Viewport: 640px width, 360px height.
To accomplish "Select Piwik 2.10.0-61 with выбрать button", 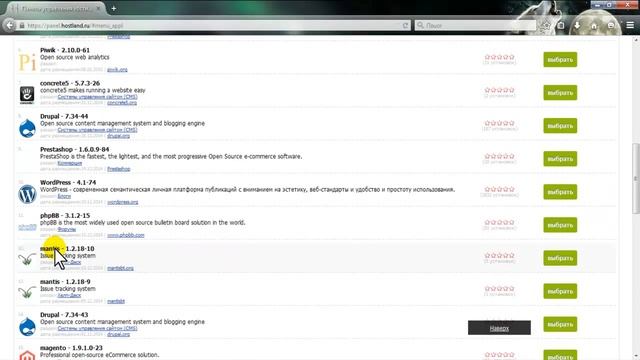I will [x=560, y=60].
